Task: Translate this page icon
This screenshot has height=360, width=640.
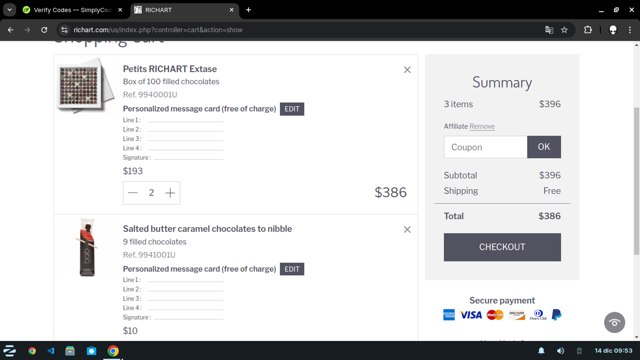Action: coord(549,30)
